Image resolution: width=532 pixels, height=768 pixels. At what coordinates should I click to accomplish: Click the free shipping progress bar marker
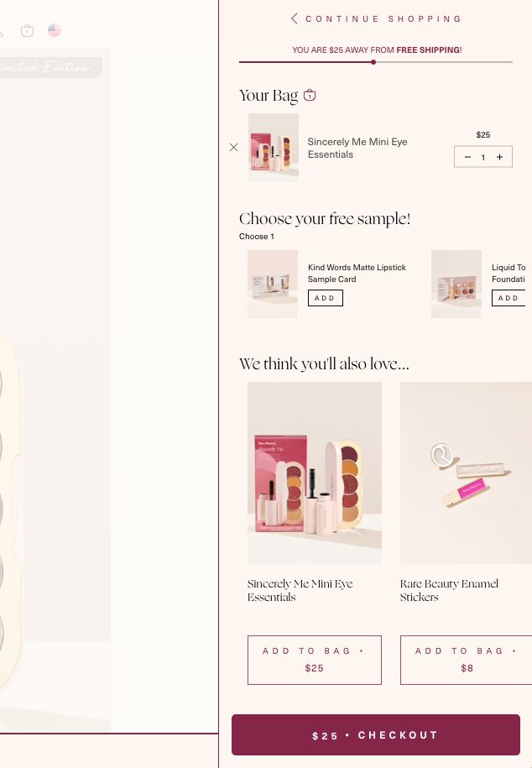point(373,62)
